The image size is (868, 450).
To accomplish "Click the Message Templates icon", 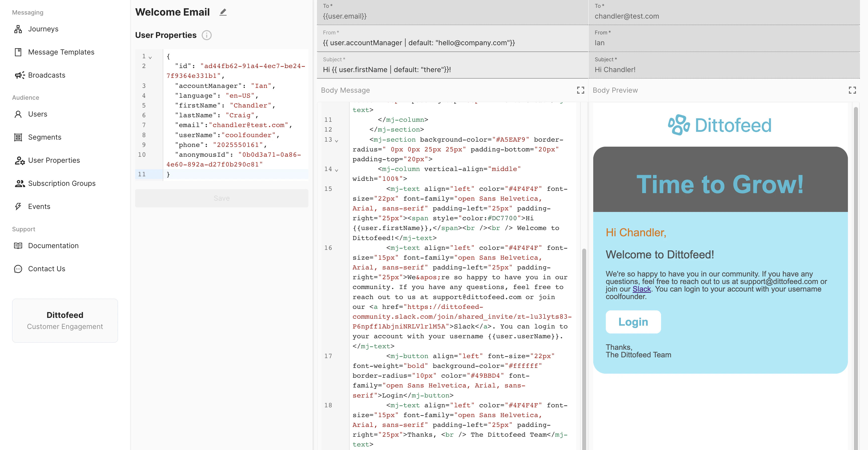I will pos(18,52).
